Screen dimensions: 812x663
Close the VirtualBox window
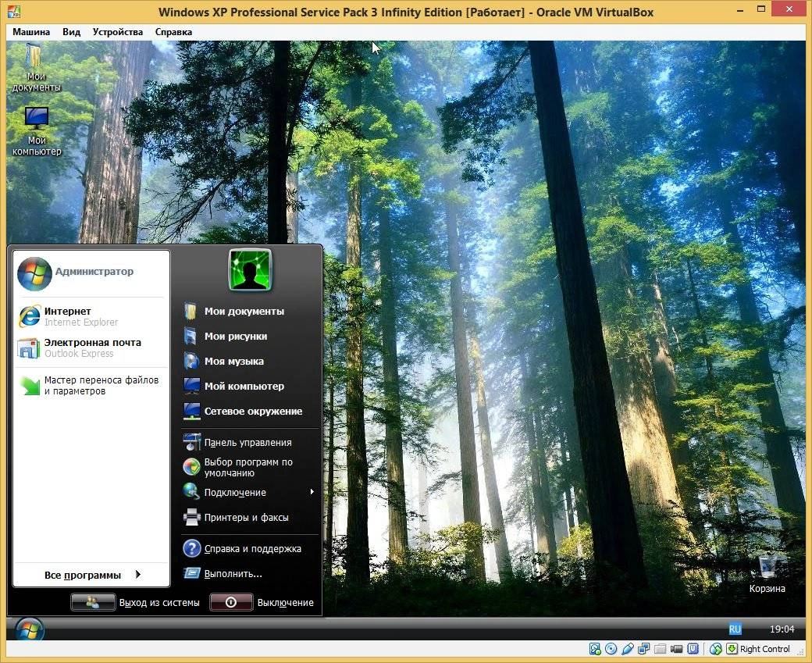pyautogui.click(x=789, y=9)
